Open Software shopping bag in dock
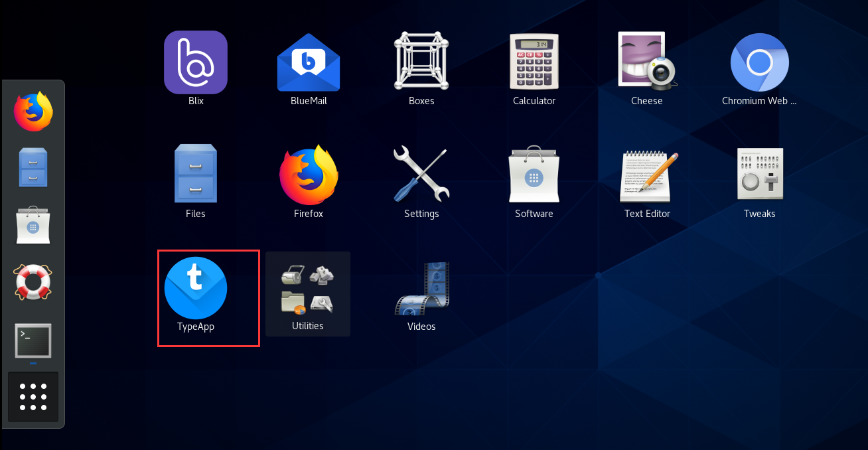This screenshot has width=868, height=450. 33,225
